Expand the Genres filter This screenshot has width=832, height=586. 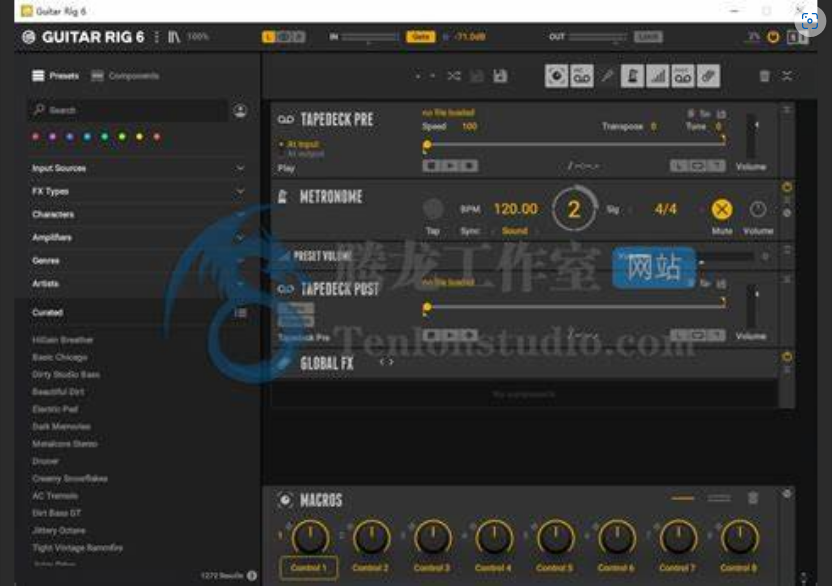click(x=137, y=261)
